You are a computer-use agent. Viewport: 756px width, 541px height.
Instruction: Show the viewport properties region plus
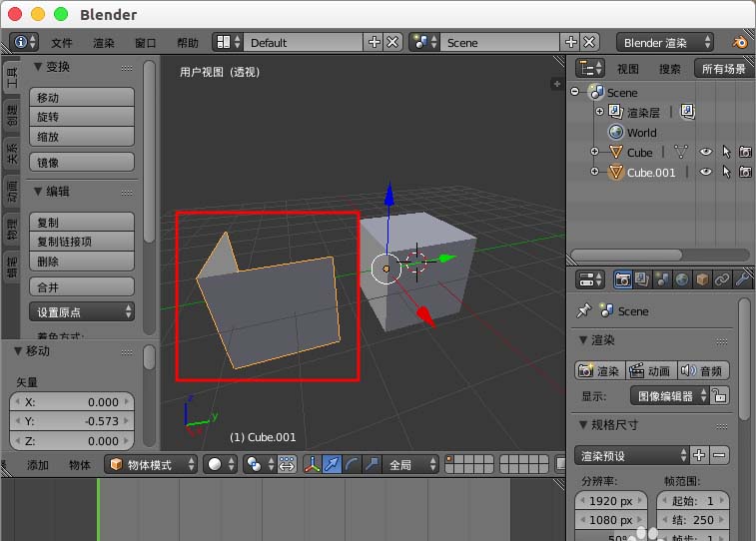click(557, 84)
